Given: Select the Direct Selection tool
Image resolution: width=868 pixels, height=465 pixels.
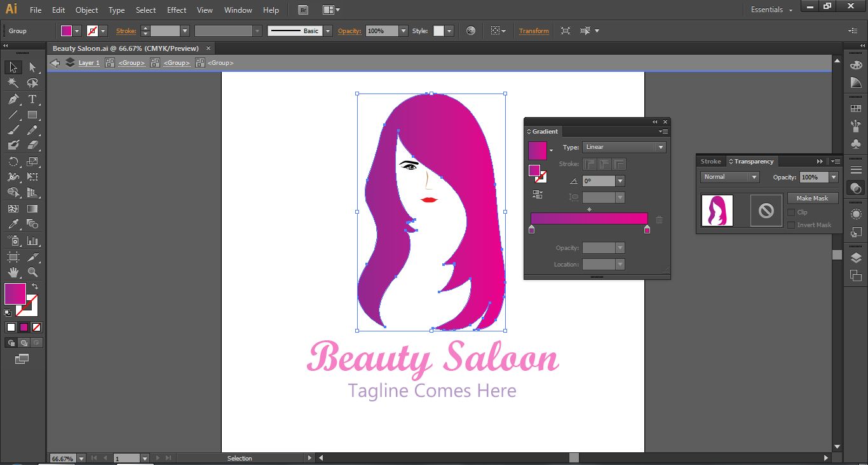Looking at the screenshot, I should point(32,67).
